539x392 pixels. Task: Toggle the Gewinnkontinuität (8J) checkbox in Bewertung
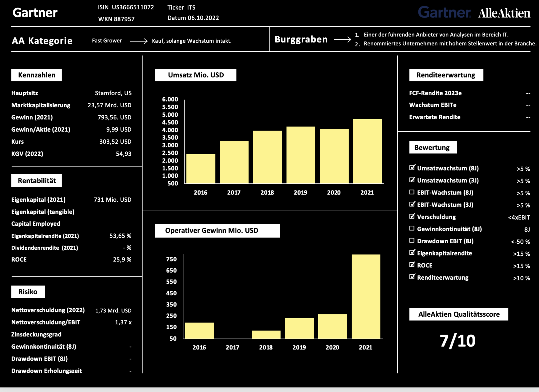[412, 228]
